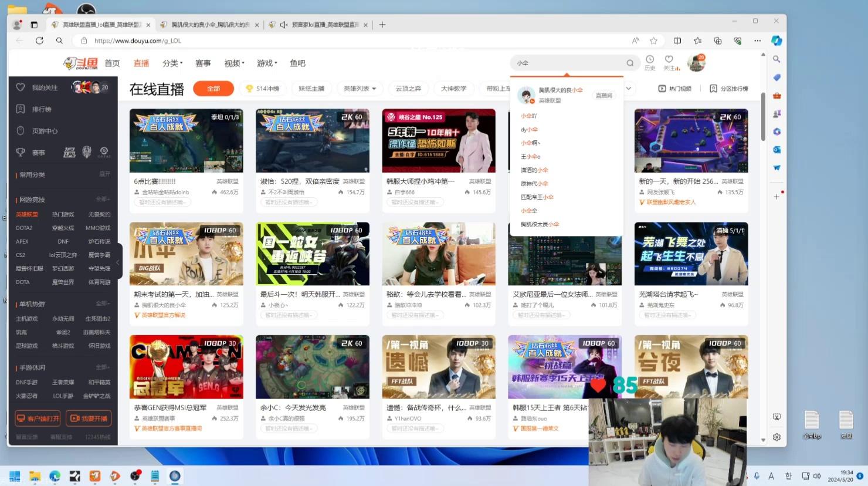
Task: Open the 关注 heart icon in header
Action: coord(670,62)
